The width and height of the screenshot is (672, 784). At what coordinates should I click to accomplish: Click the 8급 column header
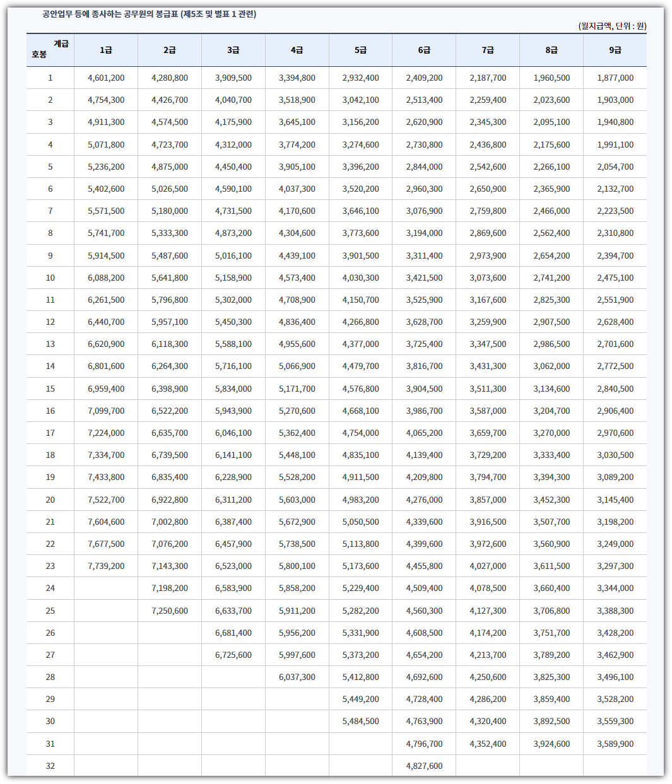coord(551,50)
